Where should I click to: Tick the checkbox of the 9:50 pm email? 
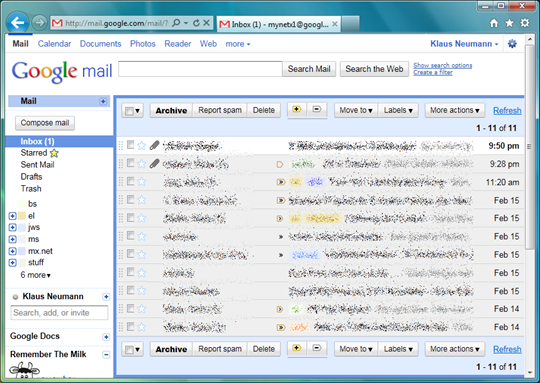(131, 145)
